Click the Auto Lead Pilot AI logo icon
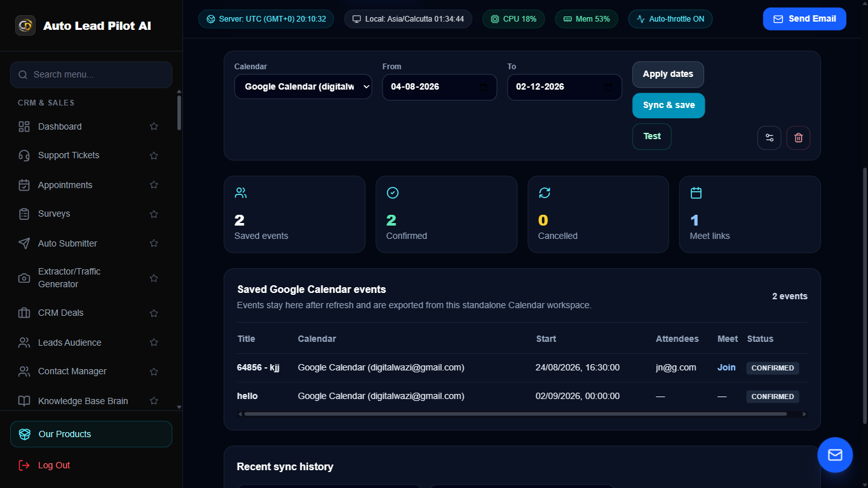 [x=25, y=25]
